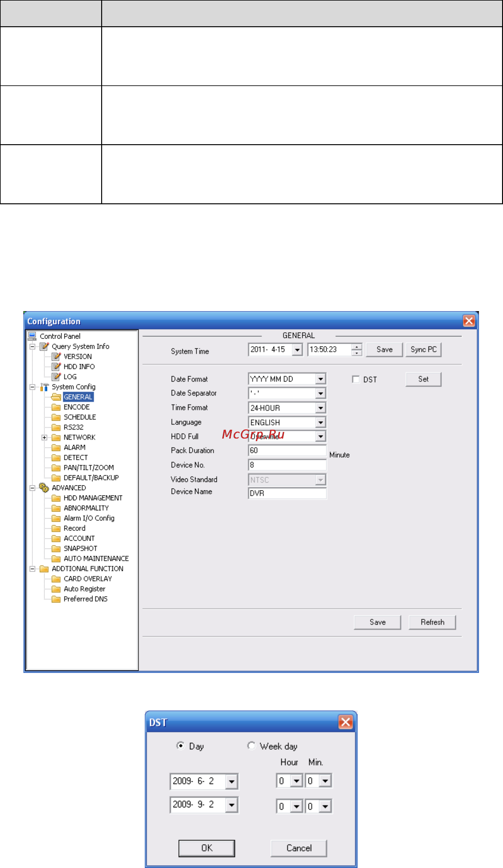Image resolution: width=503 pixels, height=868 pixels.
Task: Expand the NETWORK tree node
Action: (x=44, y=437)
